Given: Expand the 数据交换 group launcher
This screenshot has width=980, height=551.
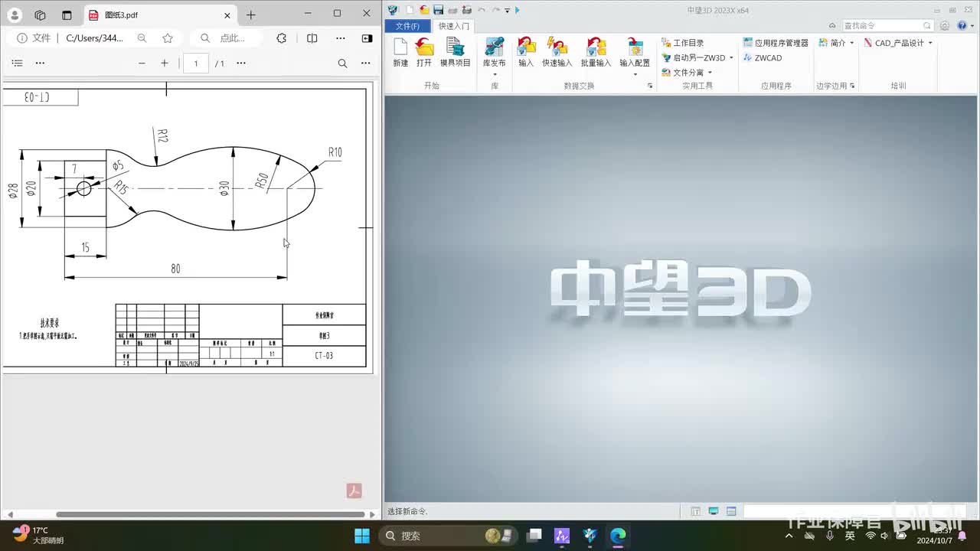Looking at the screenshot, I should [x=650, y=86].
